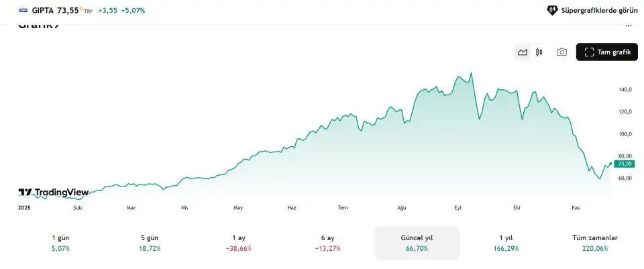Show the Tüm zamanlar range

[595, 243]
